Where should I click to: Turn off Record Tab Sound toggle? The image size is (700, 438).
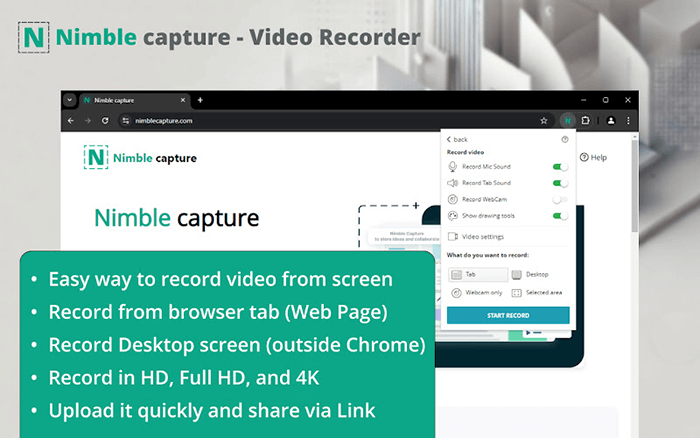(x=560, y=183)
